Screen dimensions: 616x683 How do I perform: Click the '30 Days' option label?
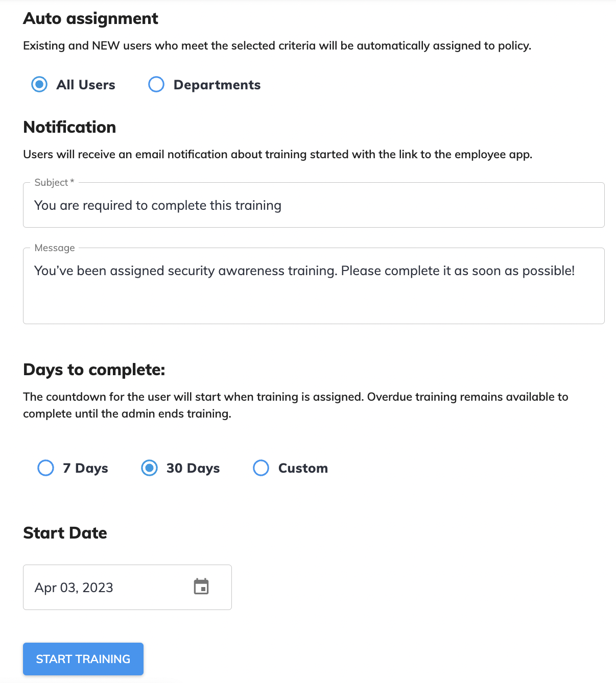193,468
